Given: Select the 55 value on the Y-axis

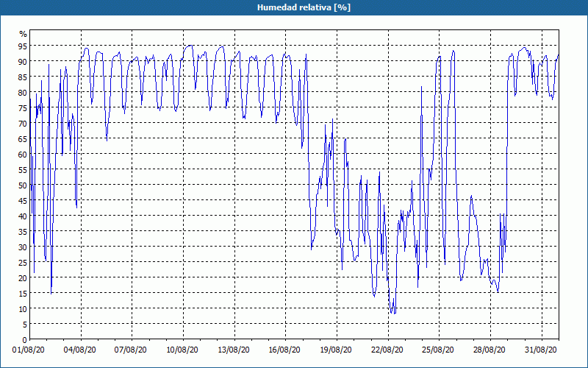Looking at the screenshot, I should click(x=23, y=170).
